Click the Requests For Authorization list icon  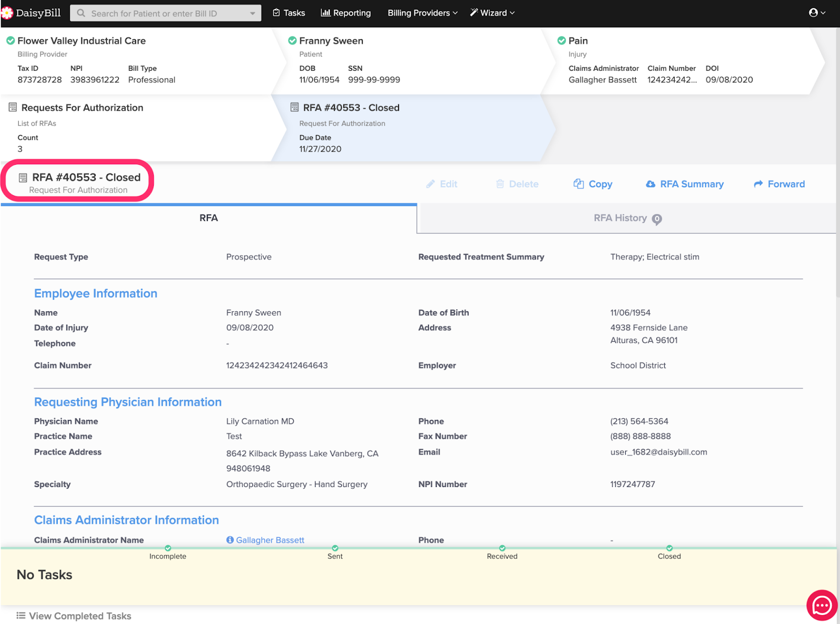click(x=13, y=108)
